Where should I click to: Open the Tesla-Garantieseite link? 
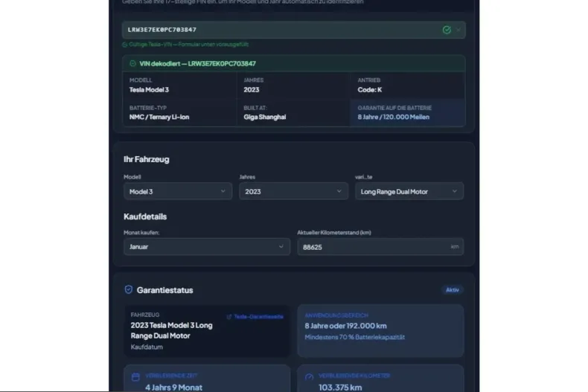pos(258,317)
